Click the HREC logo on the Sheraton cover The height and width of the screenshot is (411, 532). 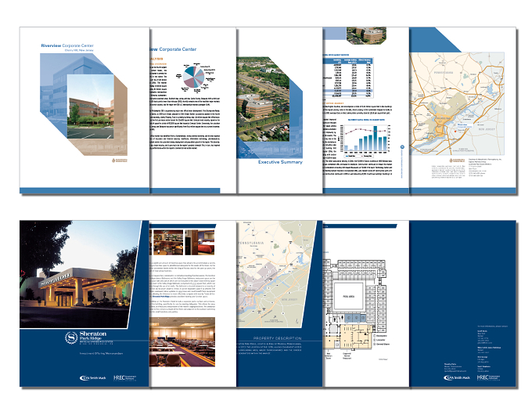125,378
